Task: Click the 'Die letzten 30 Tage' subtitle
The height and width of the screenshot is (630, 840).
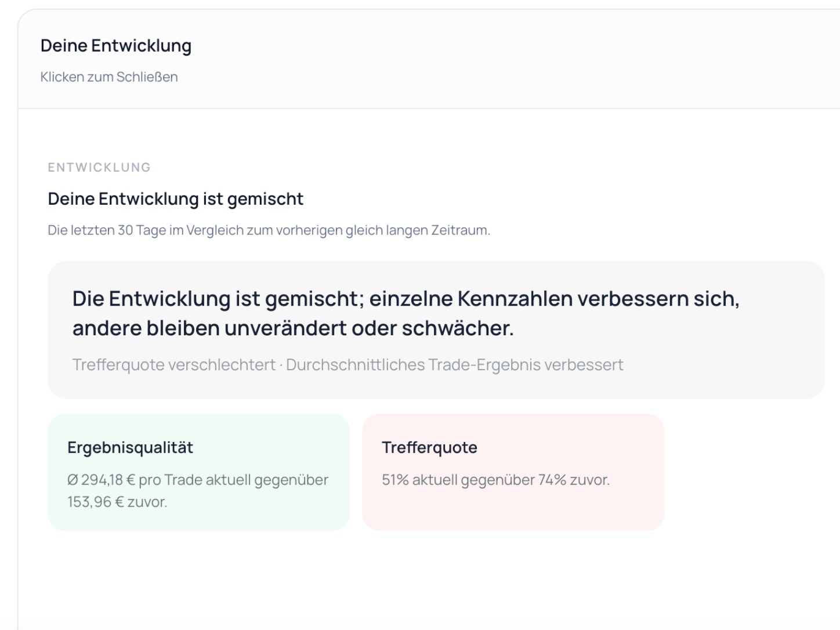Action: coord(269,230)
